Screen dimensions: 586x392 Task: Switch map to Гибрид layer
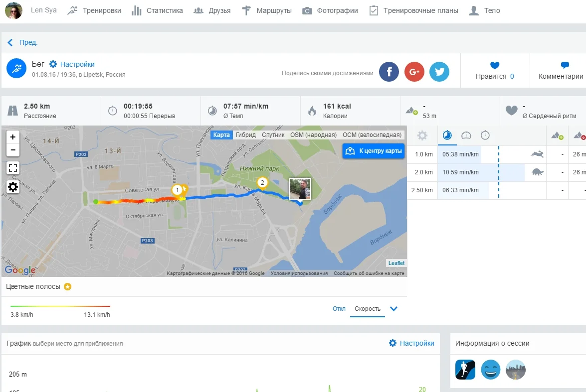(x=245, y=135)
